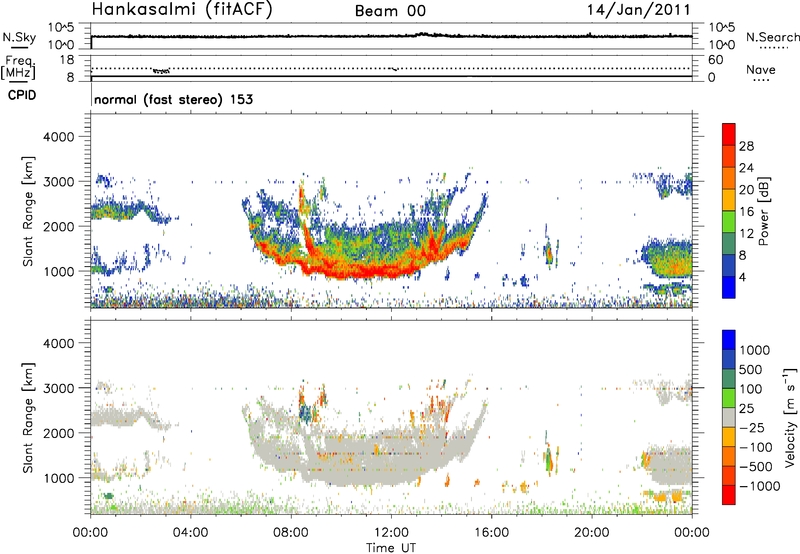Click the '-25' label on the Velocity colorbar
Image resolution: width=800 pixels, height=554 pixels.
[x=751, y=427]
